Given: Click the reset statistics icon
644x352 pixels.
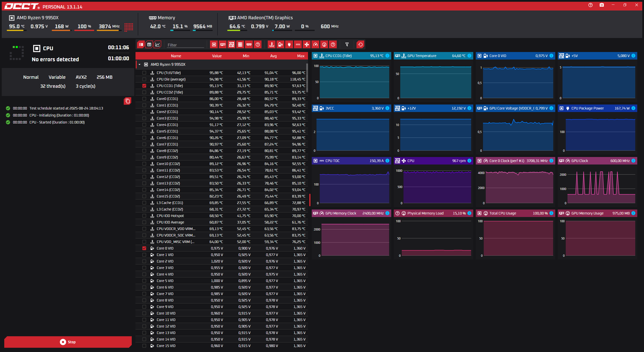Looking at the screenshot, I should pos(360,44).
